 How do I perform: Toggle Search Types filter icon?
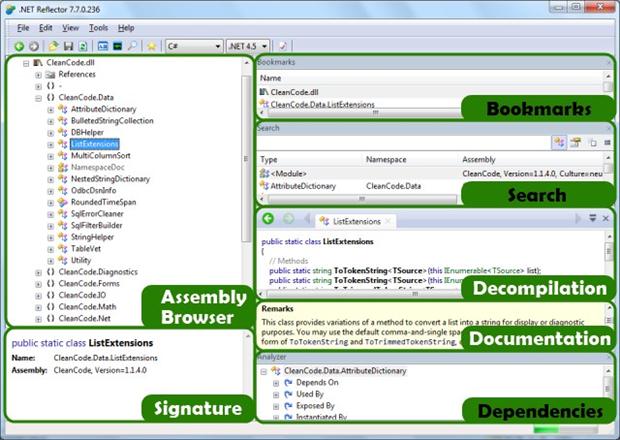tap(559, 142)
